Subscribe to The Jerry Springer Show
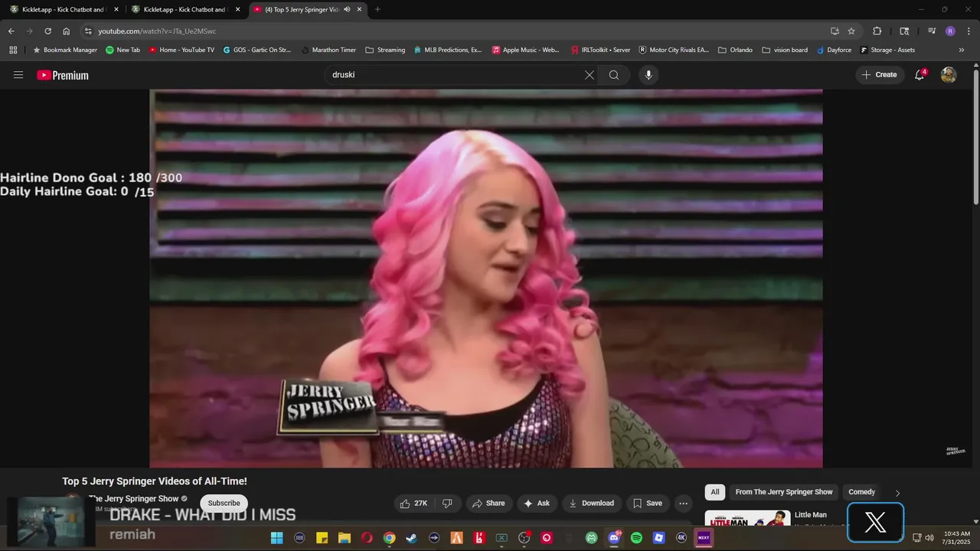This screenshot has height=551, width=980. click(x=224, y=503)
